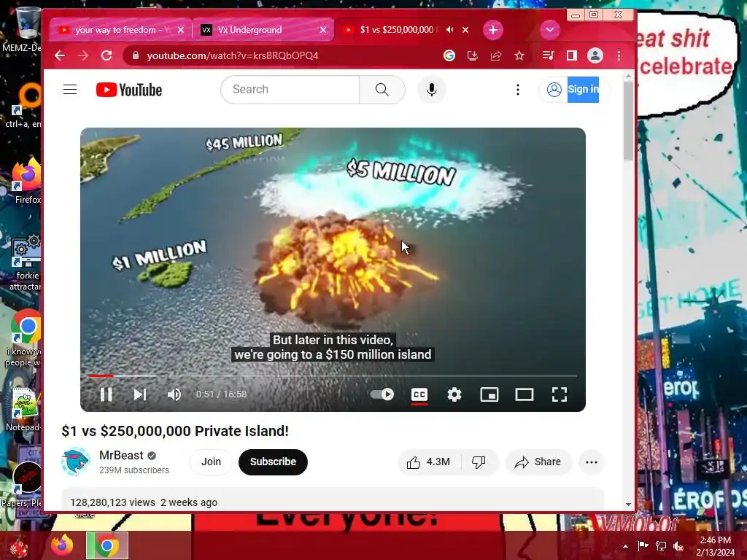Open the player settings gear

(x=454, y=394)
